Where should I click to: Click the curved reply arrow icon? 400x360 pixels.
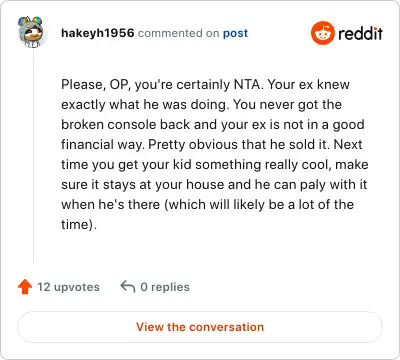(x=128, y=286)
